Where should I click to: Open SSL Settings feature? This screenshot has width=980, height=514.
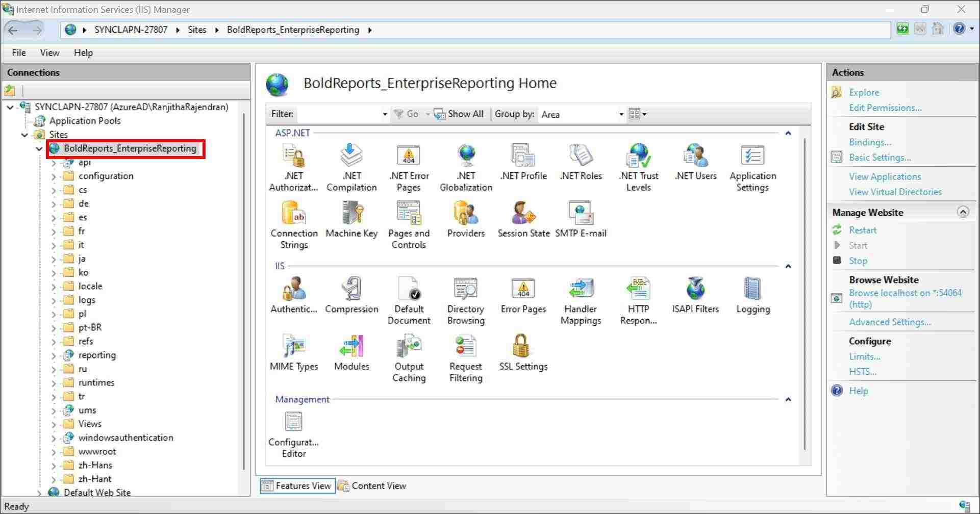click(523, 353)
